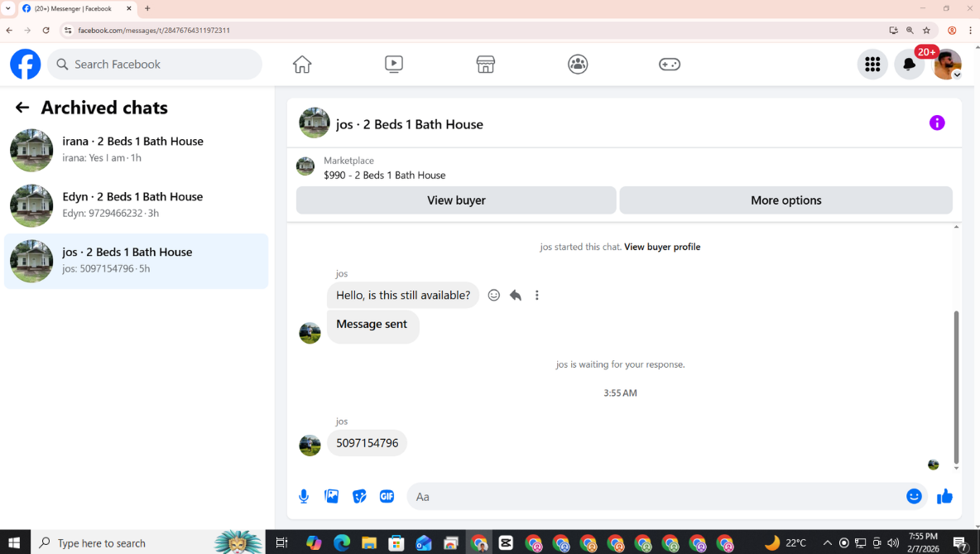
Task: Open the Gaming controller icon
Action: tap(670, 65)
